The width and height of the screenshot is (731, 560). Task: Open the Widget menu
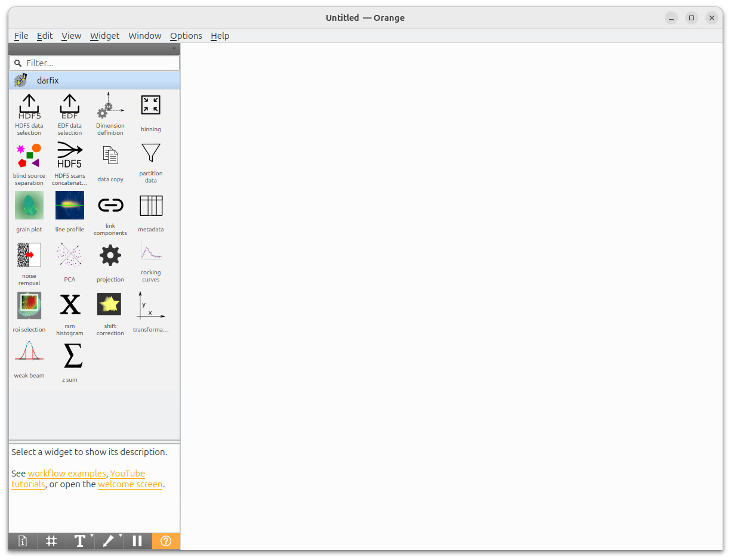coord(104,36)
